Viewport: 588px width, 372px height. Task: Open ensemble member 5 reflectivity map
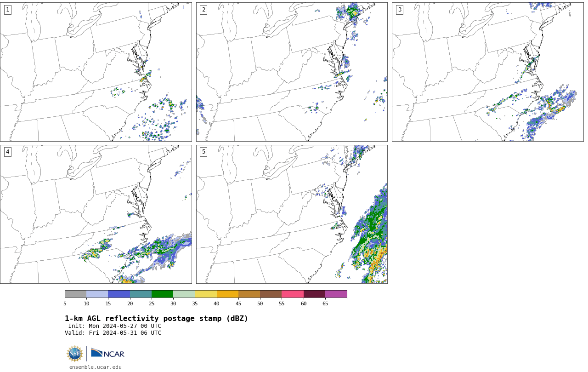point(292,214)
